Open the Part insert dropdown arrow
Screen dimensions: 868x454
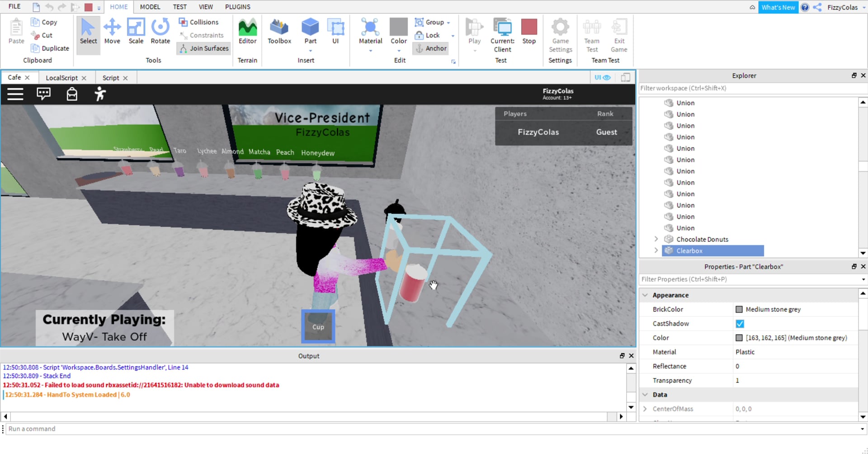point(310,51)
